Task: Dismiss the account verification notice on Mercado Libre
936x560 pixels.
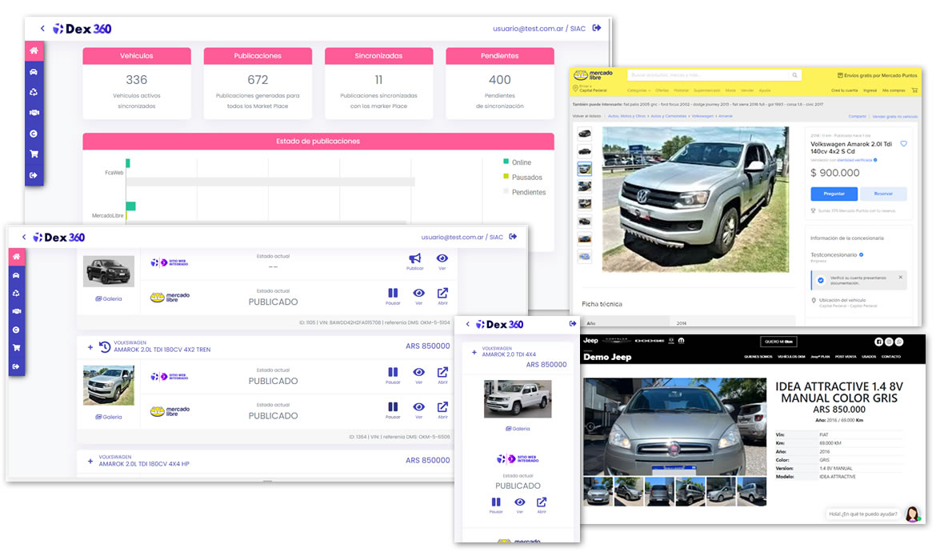Action: tap(901, 277)
